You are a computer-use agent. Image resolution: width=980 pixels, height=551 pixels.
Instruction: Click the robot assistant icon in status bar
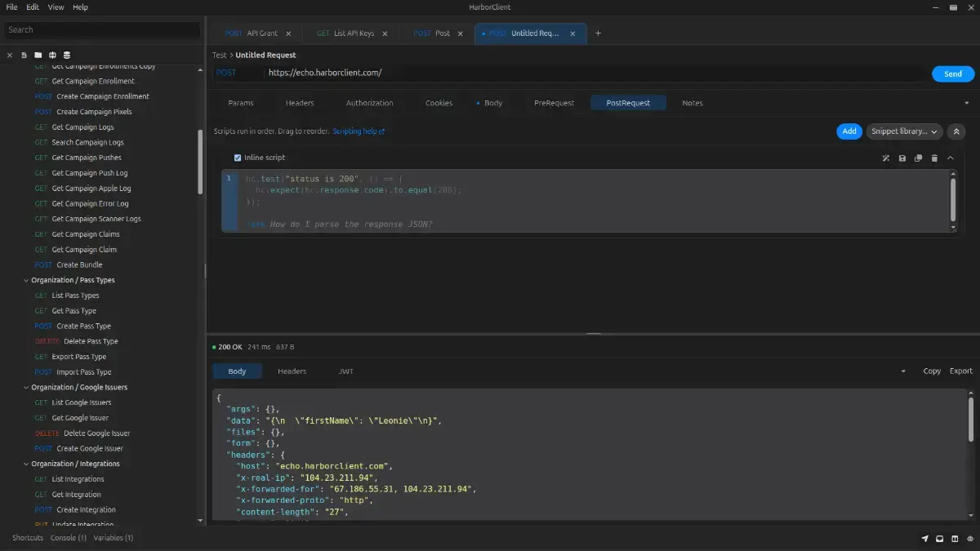[969, 539]
